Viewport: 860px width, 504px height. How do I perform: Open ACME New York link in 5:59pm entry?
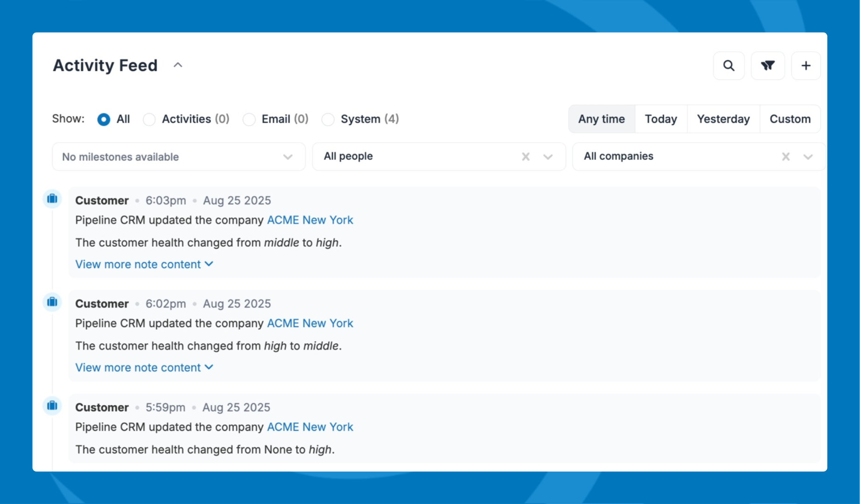tap(310, 427)
